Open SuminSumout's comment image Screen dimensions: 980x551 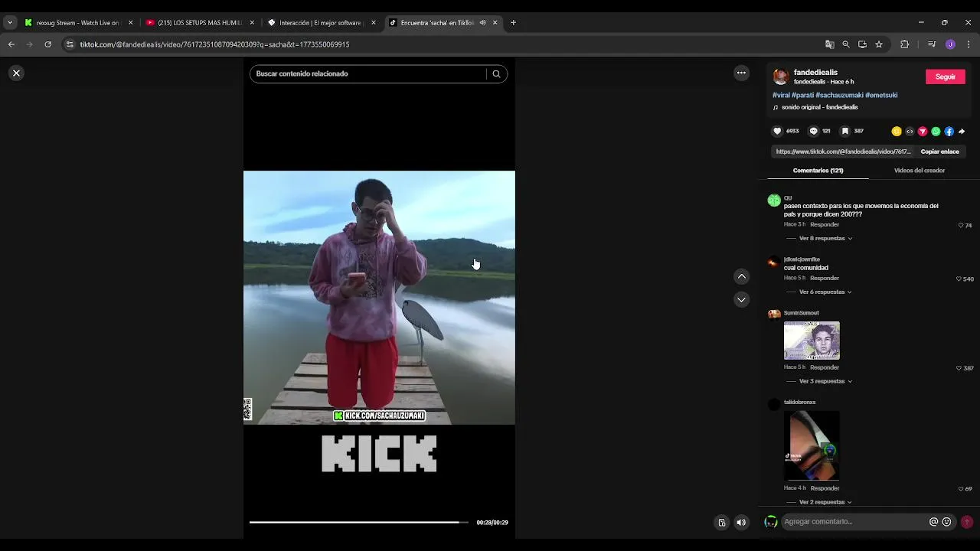(812, 341)
